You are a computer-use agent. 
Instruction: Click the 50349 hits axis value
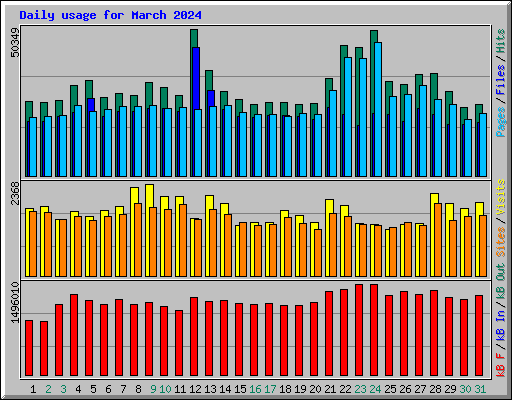15,42
